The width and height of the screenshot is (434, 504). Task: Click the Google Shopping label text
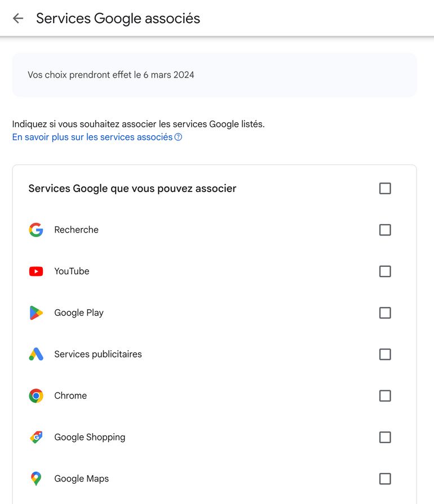point(90,437)
